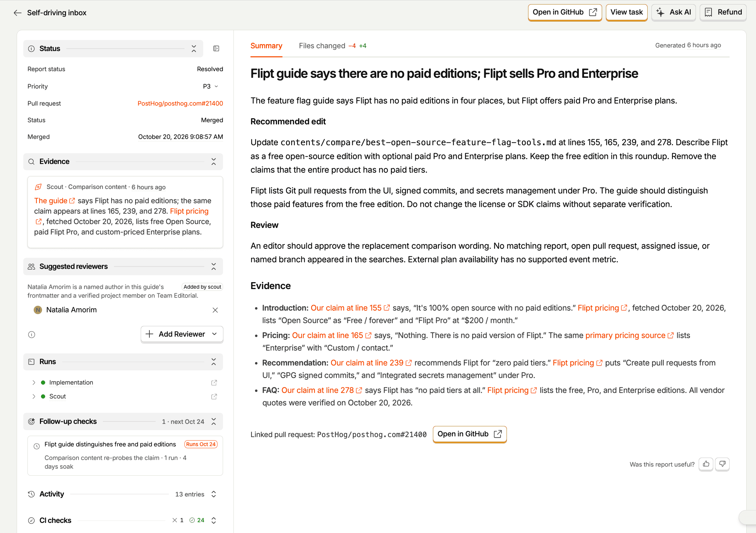Image resolution: width=756 pixels, height=533 pixels.
Task: Open the Add Reviewer dropdown
Action: click(x=182, y=334)
